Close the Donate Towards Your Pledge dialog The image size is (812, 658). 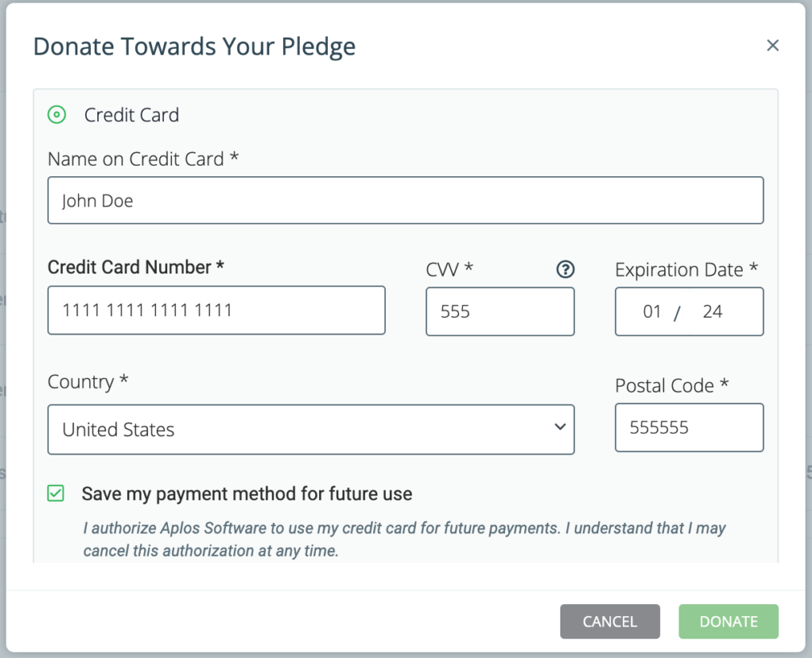click(773, 46)
